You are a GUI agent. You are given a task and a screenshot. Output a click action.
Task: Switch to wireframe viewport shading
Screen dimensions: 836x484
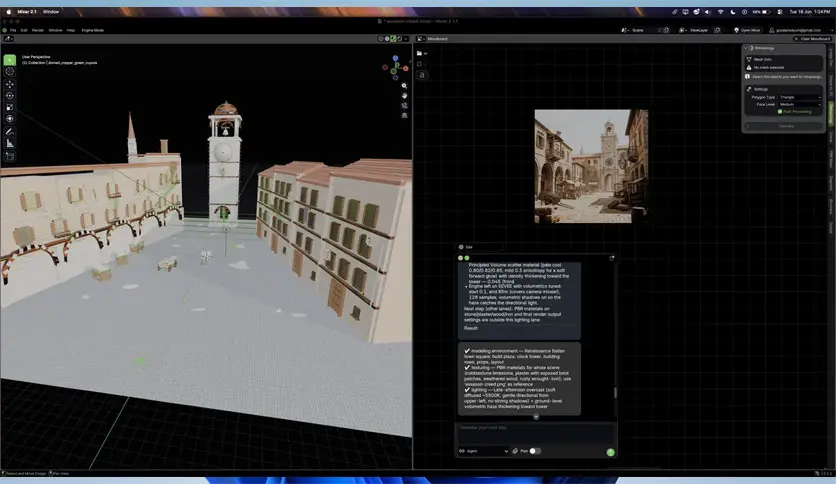point(381,39)
